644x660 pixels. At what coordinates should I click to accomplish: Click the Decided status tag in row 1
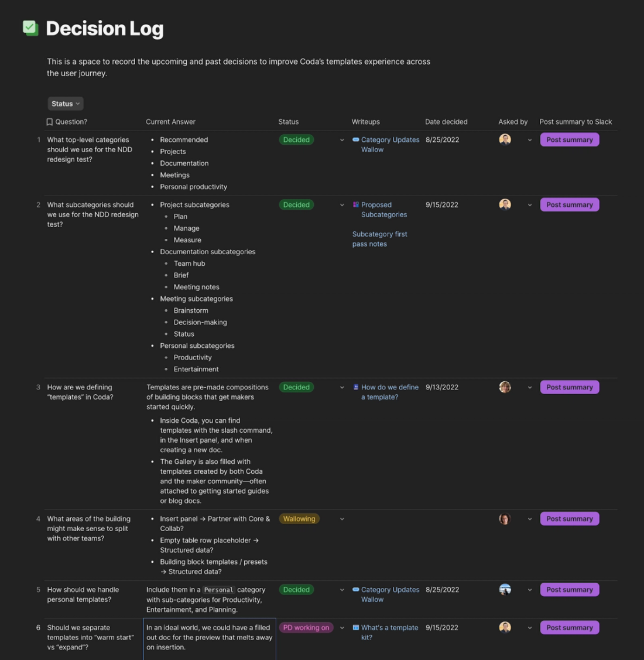tap(296, 140)
